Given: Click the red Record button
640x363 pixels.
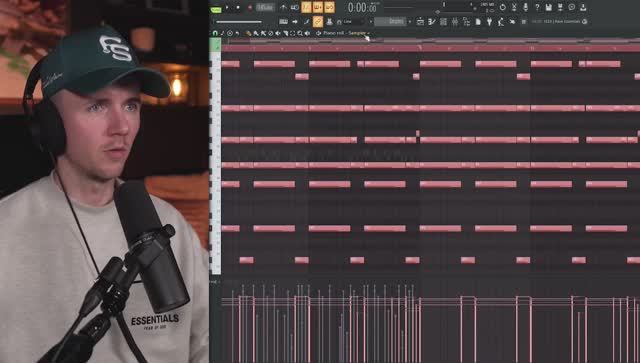Looking at the screenshot, I should [x=250, y=7].
